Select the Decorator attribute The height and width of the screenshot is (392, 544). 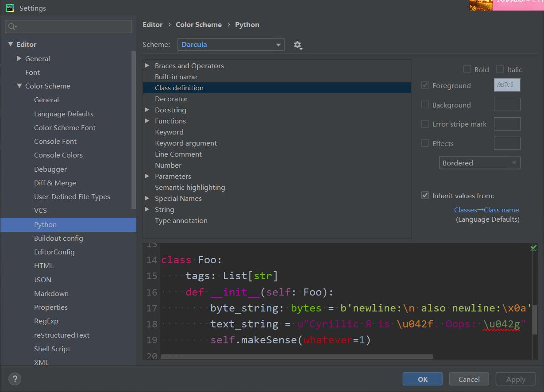[x=171, y=99]
